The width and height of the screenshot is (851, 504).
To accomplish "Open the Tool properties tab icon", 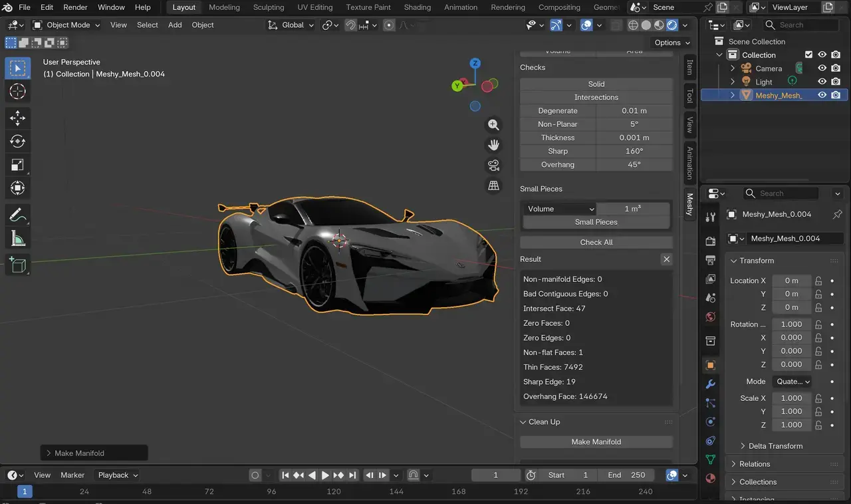I will click(x=710, y=217).
